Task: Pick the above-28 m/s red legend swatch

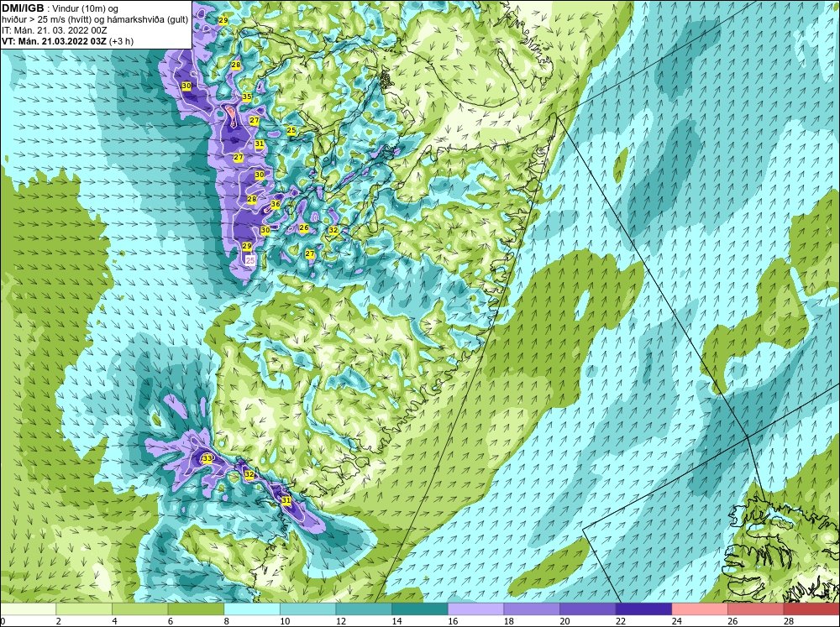Action: (x=811, y=609)
